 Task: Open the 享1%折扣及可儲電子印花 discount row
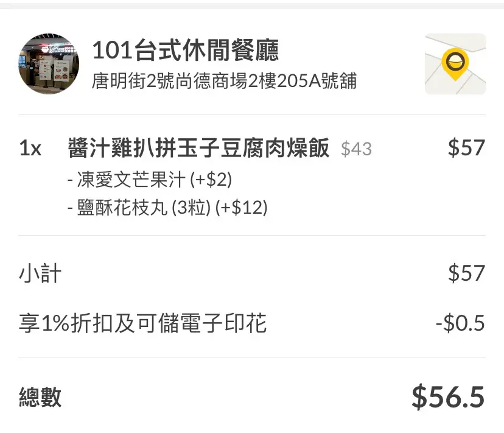point(142,323)
